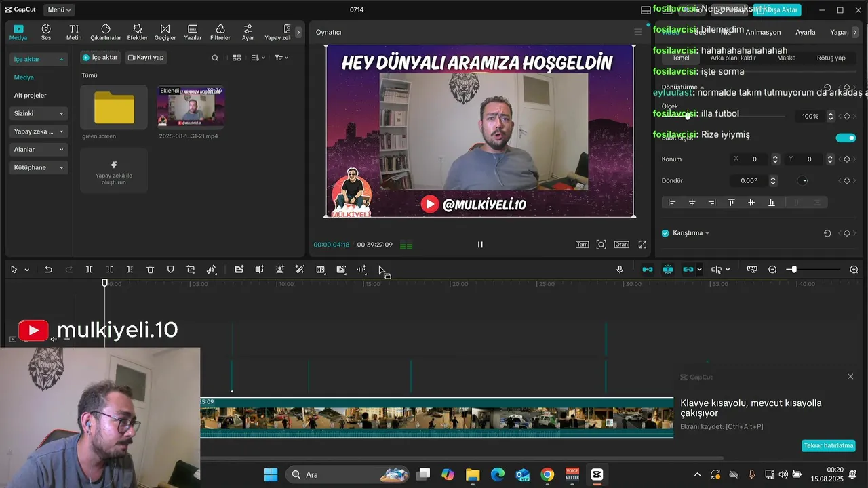This screenshot has height=488, width=868.
Task: Open the Efektler effects panel
Action: 138,33
